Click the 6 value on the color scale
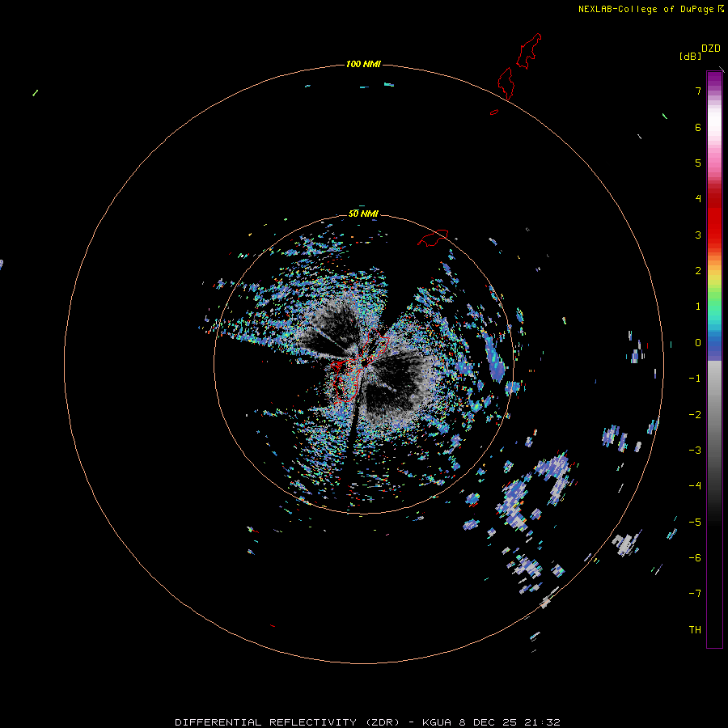This screenshot has width=728, height=728. (x=698, y=127)
